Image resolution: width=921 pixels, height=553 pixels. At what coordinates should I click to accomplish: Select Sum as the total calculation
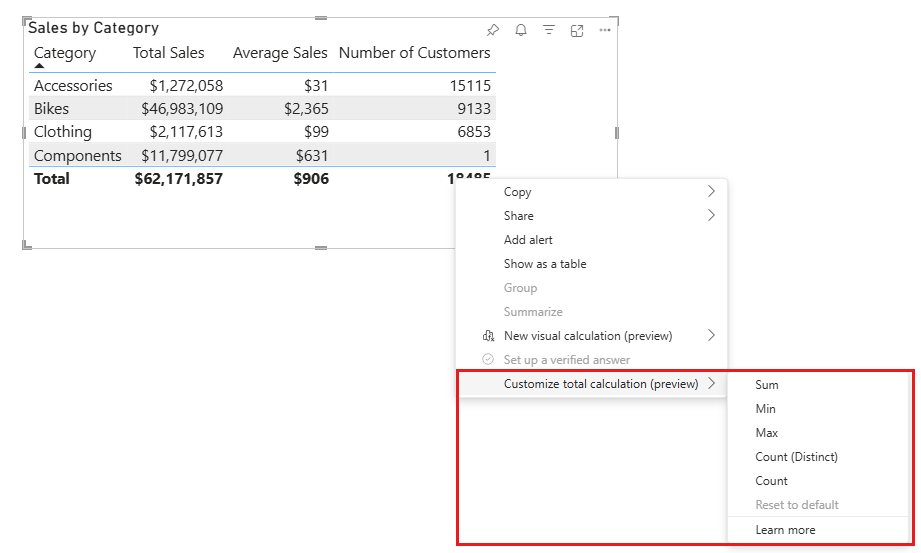[x=767, y=385]
